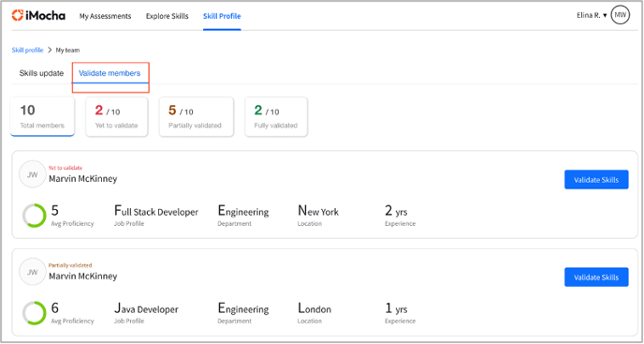The image size is (644, 344).
Task: Filter by Total members card
Action: [x=42, y=116]
